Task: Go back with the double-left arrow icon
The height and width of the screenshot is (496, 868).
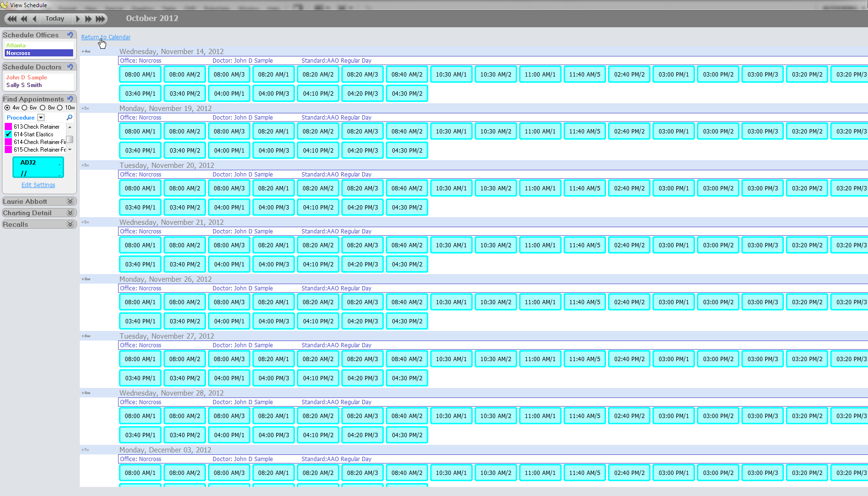Action: pyautogui.click(x=24, y=19)
